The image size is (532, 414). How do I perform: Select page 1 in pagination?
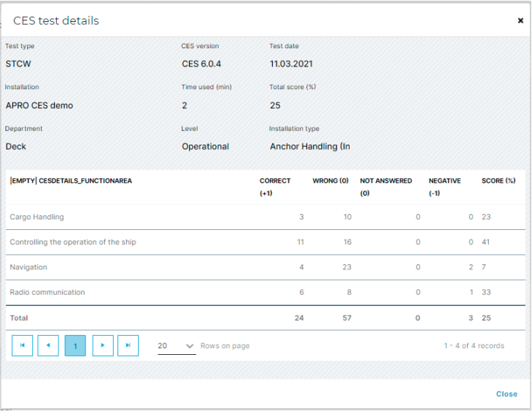tap(75, 345)
